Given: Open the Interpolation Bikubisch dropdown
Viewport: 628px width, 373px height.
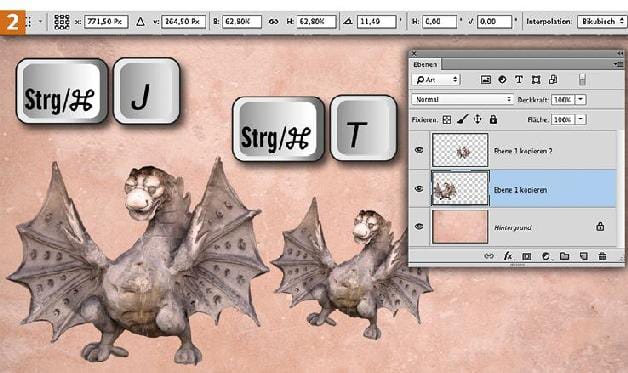Looking at the screenshot, I should click(602, 21).
